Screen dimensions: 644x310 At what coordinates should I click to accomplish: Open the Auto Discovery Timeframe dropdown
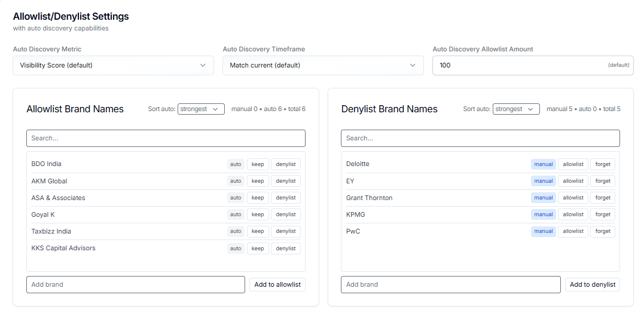pyautogui.click(x=323, y=65)
